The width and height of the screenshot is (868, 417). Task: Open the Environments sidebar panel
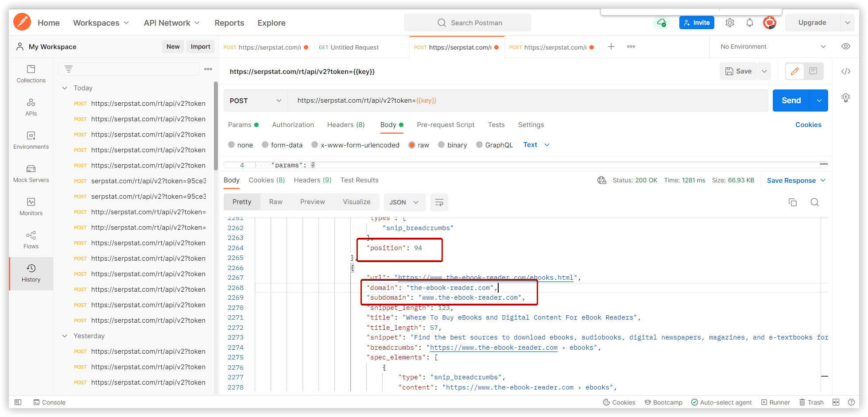(x=31, y=140)
